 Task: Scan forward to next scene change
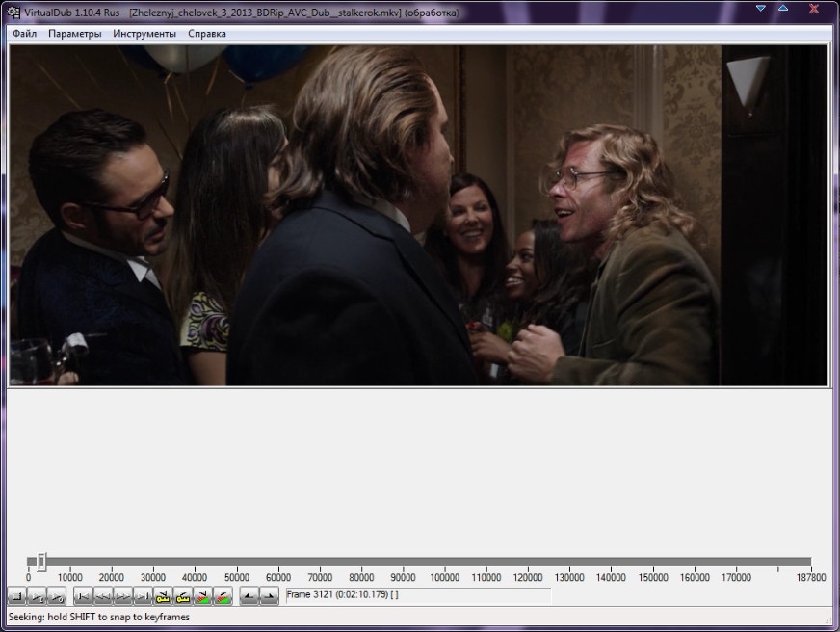pyautogui.click(x=223, y=596)
